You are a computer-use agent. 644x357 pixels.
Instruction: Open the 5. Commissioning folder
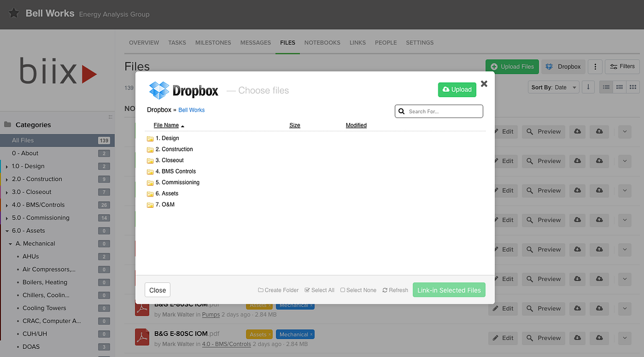[x=177, y=183]
